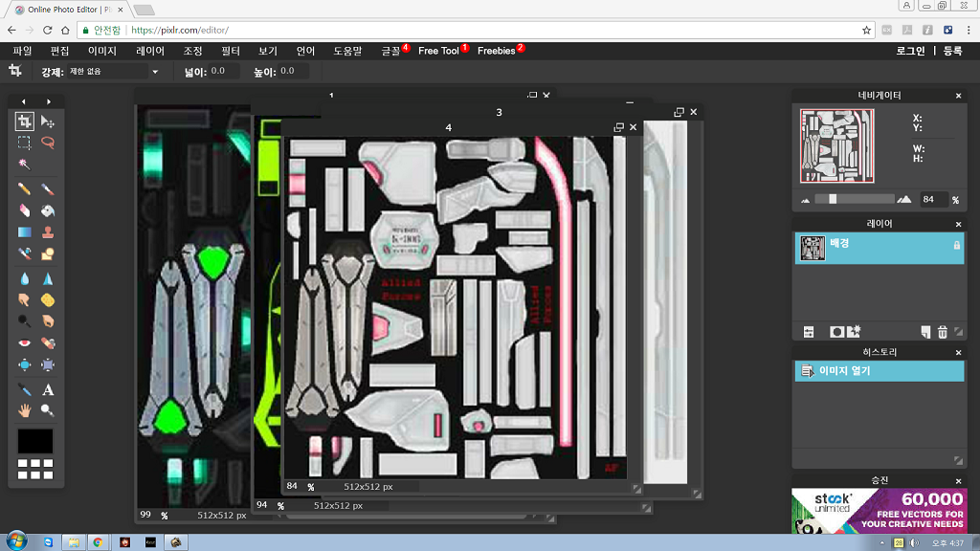Image resolution: width=980 pixels, height=551 pixels.
Task: Delete the layer with trash icon
Action: point(943,332)
